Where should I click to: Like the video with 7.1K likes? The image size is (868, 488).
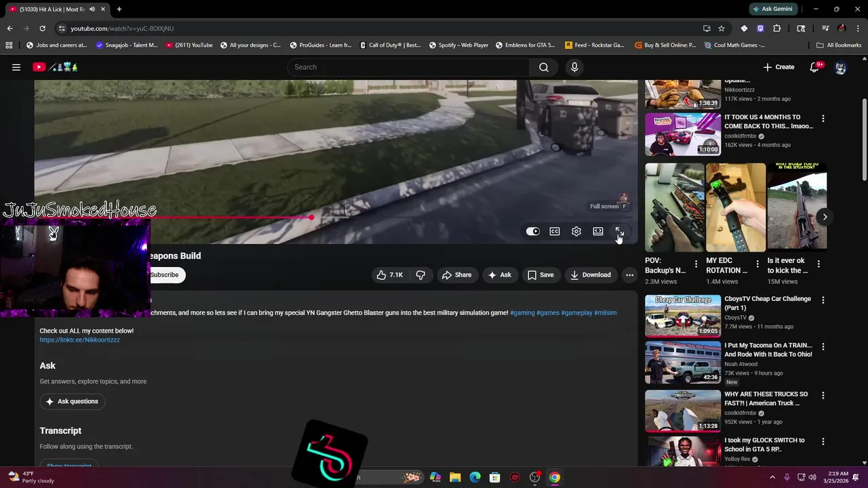pyautogui.click(x=390, y=275)
